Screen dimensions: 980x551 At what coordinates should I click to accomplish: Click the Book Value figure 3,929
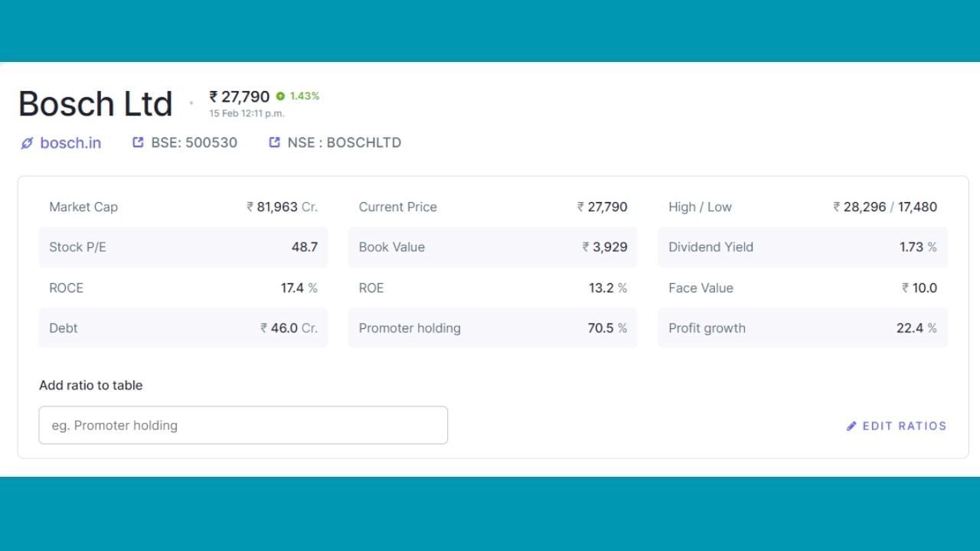point(605,247)
